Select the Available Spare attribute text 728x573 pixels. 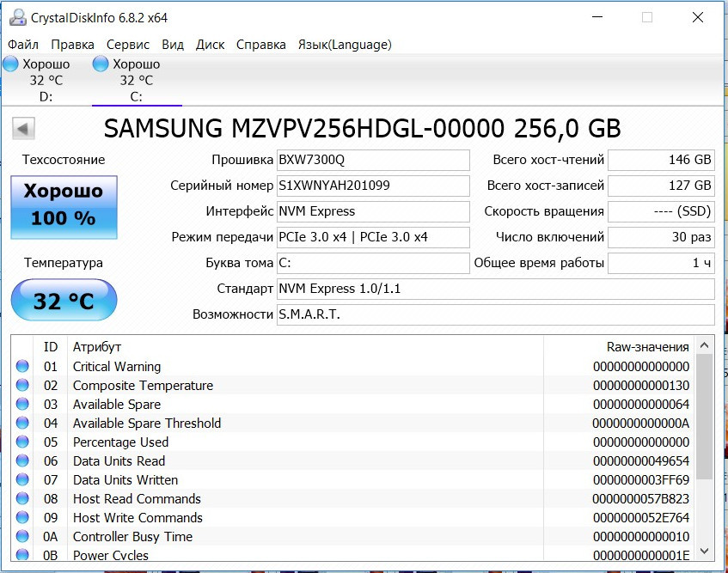117,405
